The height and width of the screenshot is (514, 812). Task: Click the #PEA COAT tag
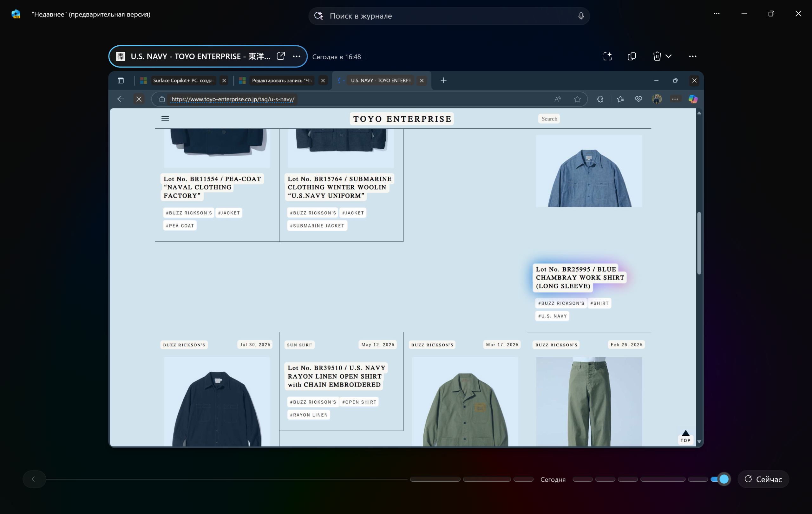(180, 225)
